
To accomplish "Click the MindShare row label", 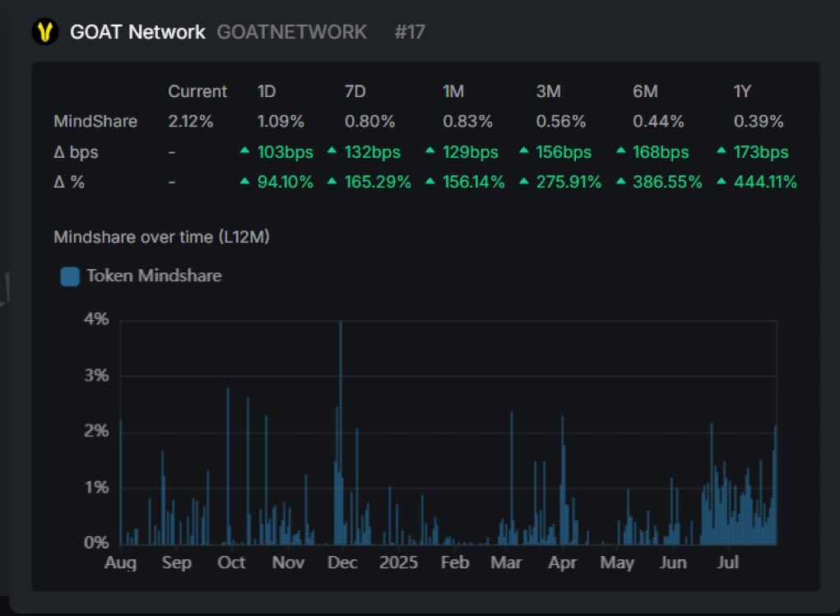I will (95, 122).
